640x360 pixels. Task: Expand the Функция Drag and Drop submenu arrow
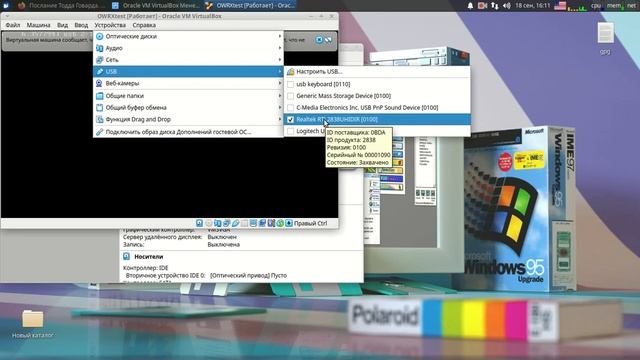point(280,120)
